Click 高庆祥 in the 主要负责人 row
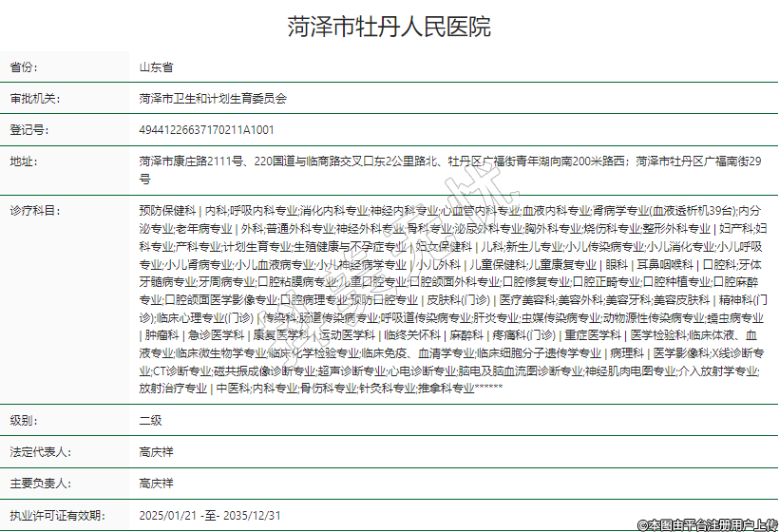779x532 pixels. click(x=156, y=483)
